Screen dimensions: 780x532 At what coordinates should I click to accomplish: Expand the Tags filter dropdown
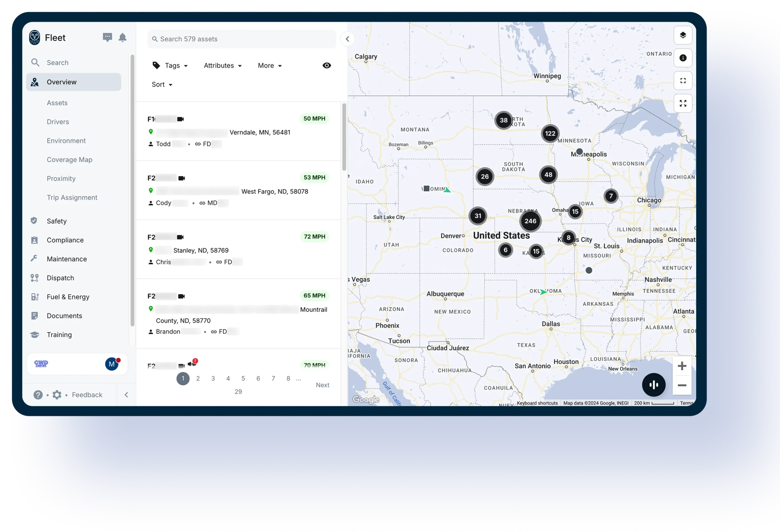coord(170,65)
